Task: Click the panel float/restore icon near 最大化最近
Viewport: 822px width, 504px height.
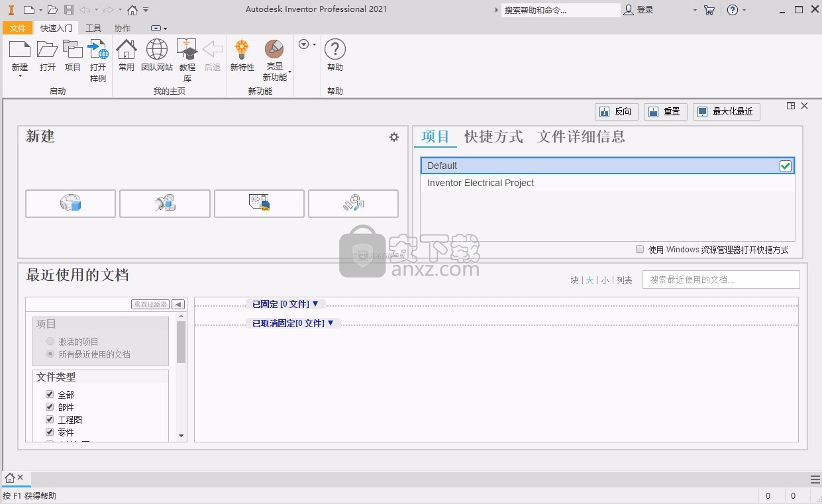Action: tap(791, 106)
